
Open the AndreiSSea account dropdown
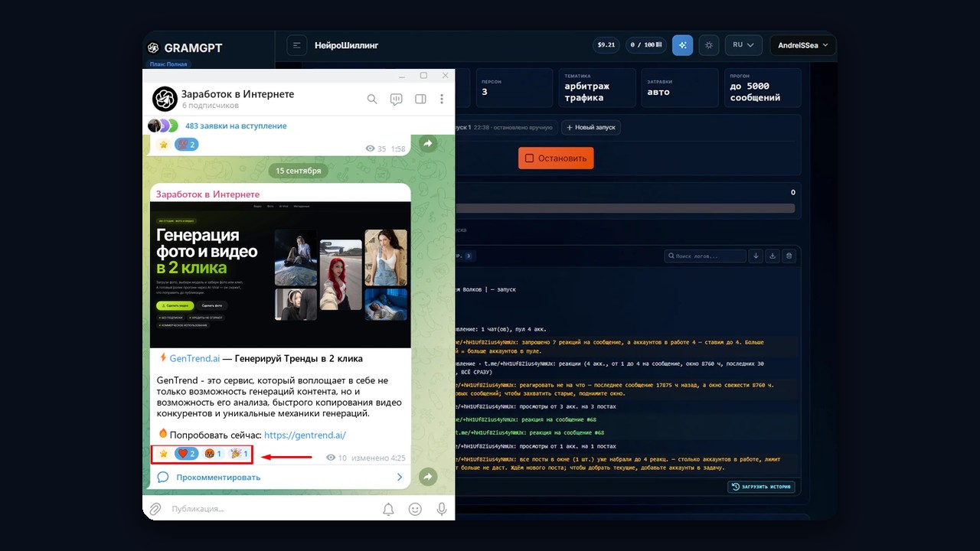point(803,45)
